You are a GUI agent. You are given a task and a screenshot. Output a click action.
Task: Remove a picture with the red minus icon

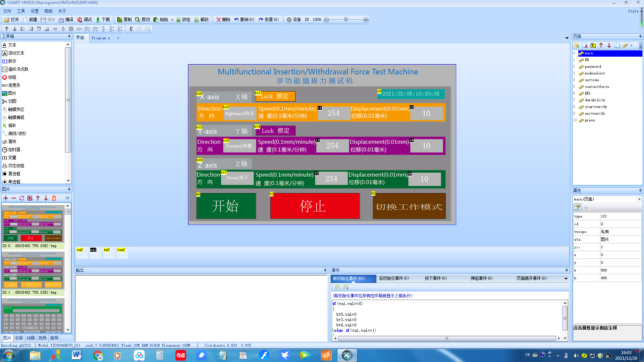[x=14, y=198]
